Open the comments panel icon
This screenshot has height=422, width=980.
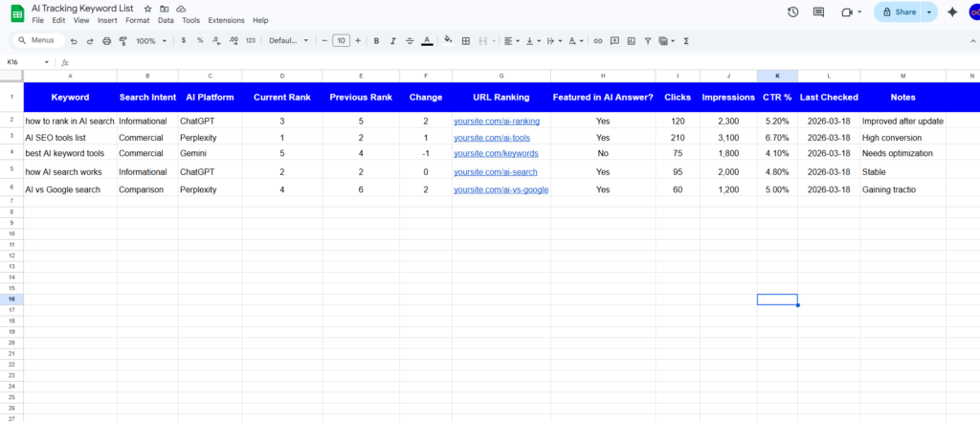click(818, 11)
